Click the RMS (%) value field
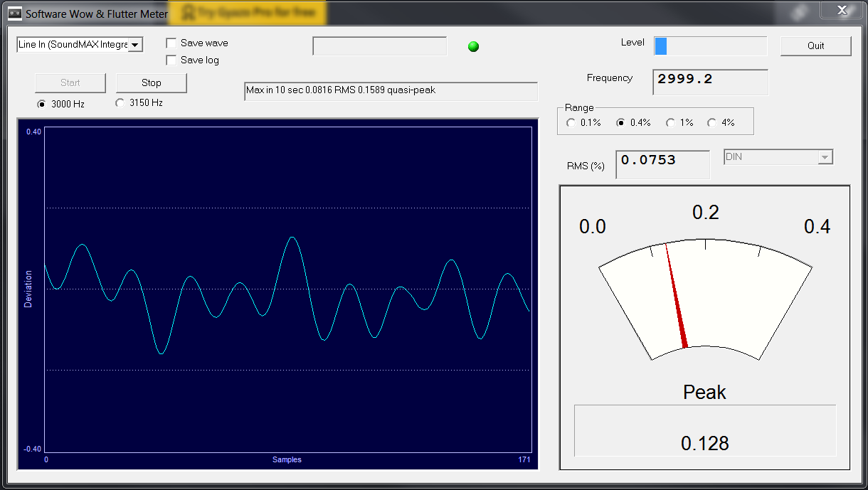 coord(662,164)
